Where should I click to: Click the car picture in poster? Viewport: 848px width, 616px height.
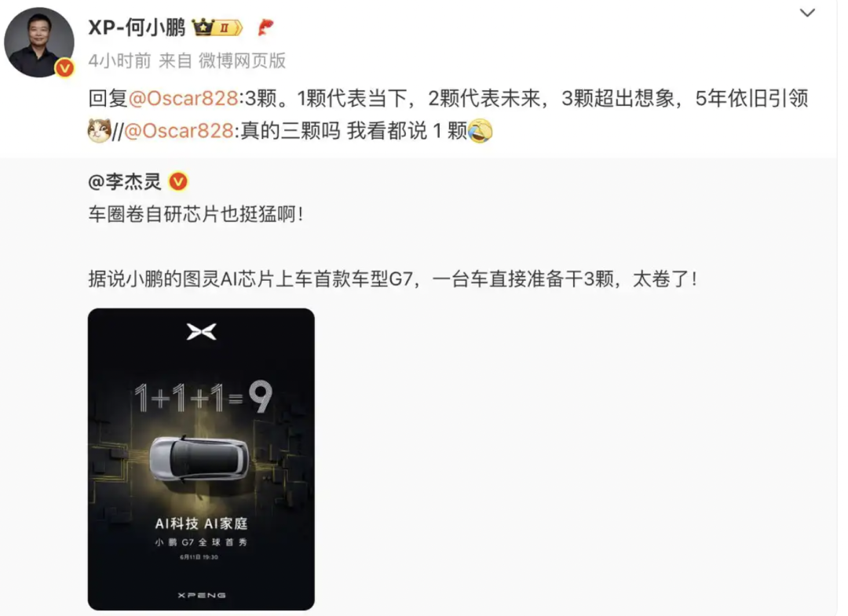(x=199, y=458)
